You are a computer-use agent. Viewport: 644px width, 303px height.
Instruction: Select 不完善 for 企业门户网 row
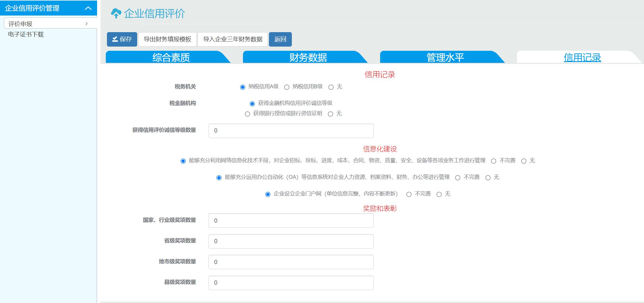[x=409, y=194]
